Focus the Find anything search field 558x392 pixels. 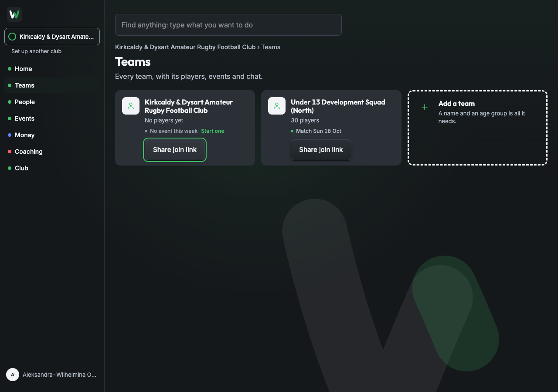coord(228,25)
